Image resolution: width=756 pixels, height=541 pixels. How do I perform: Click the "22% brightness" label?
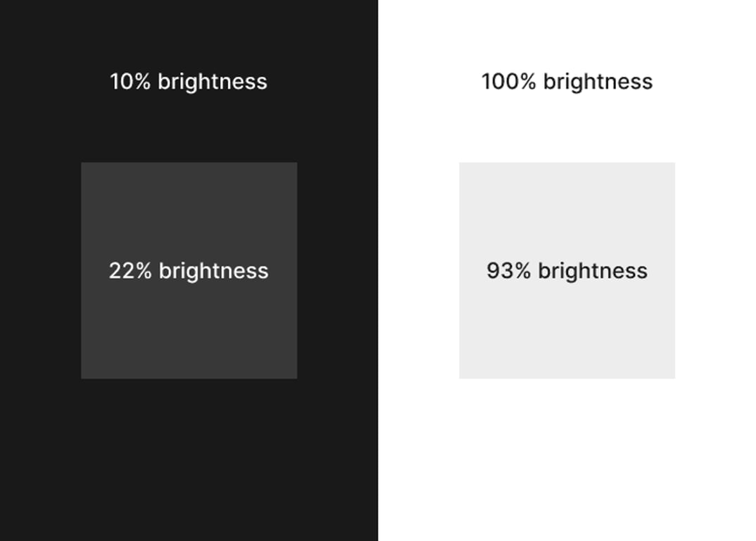[x=189, y=271]
